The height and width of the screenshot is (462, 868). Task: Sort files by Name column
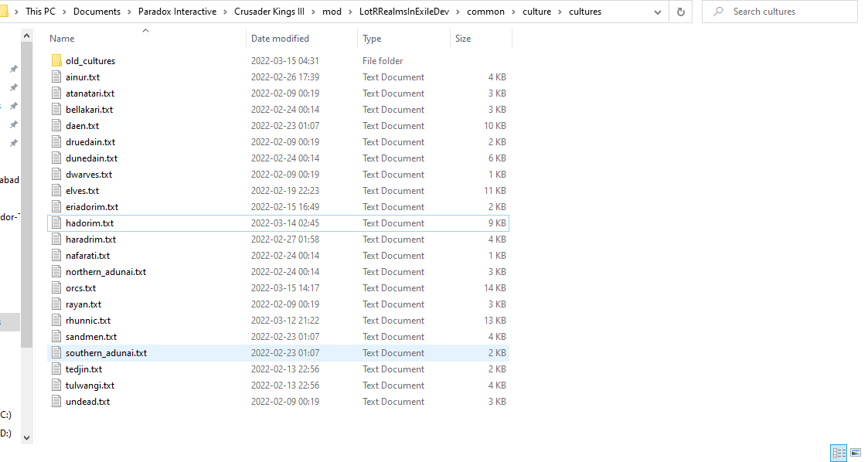coord(61,39)
